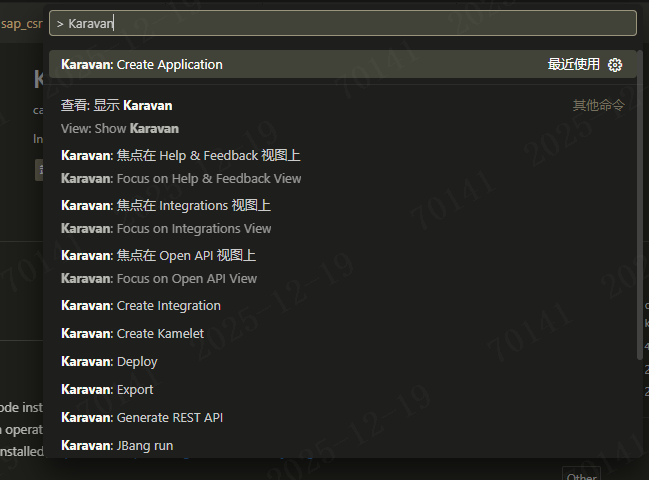Open the sap_csr tab behind the palette
This screenshot has height=480, width=649.
click(20, 22)
